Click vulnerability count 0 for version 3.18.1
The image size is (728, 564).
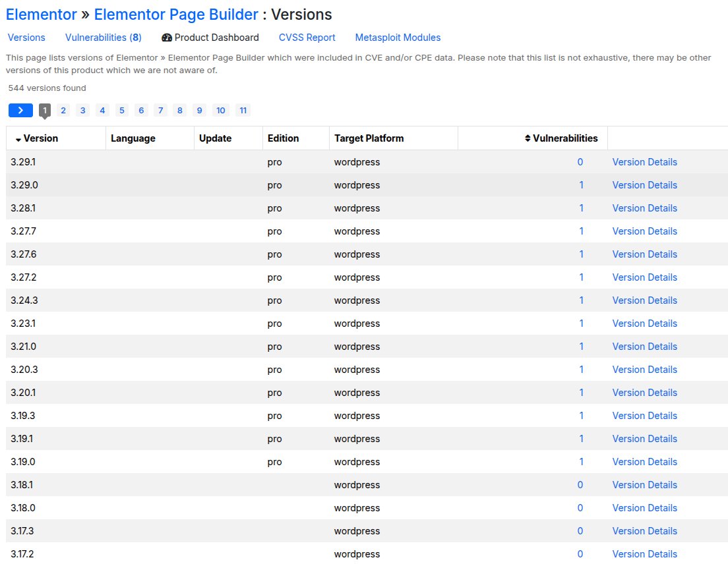tap(580, 485)
